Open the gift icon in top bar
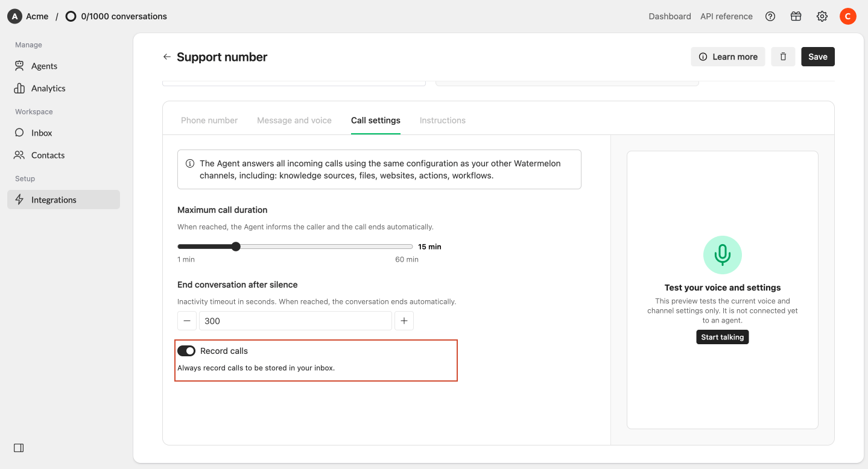The height and width of the screenshot is (469, 868). 796,16
